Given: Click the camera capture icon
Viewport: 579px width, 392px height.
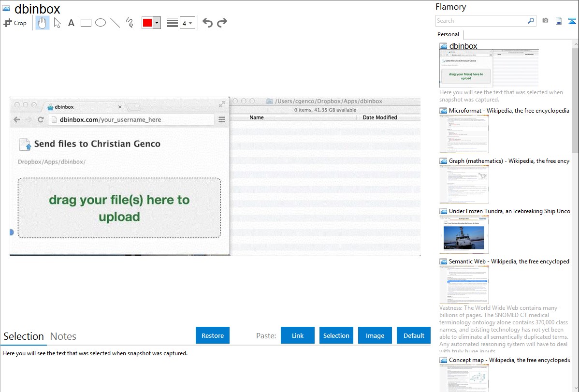Looking at the screenshot, I should (x=545, y=21).
